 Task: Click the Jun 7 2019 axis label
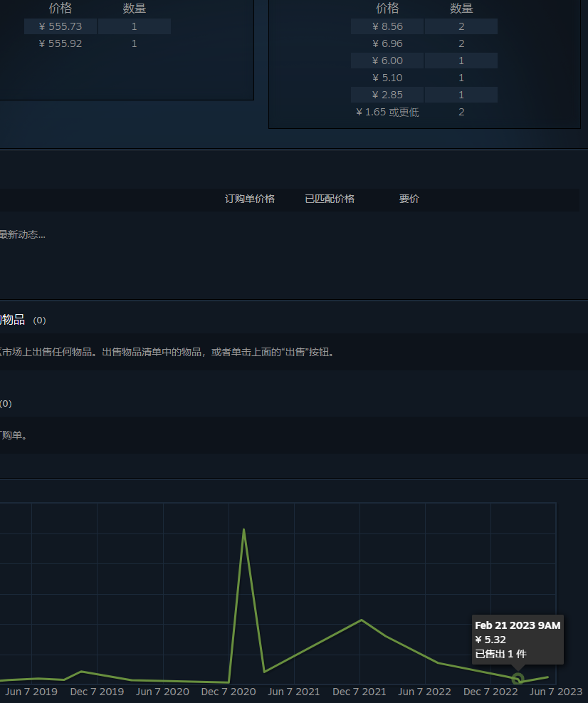pos(31,692)
